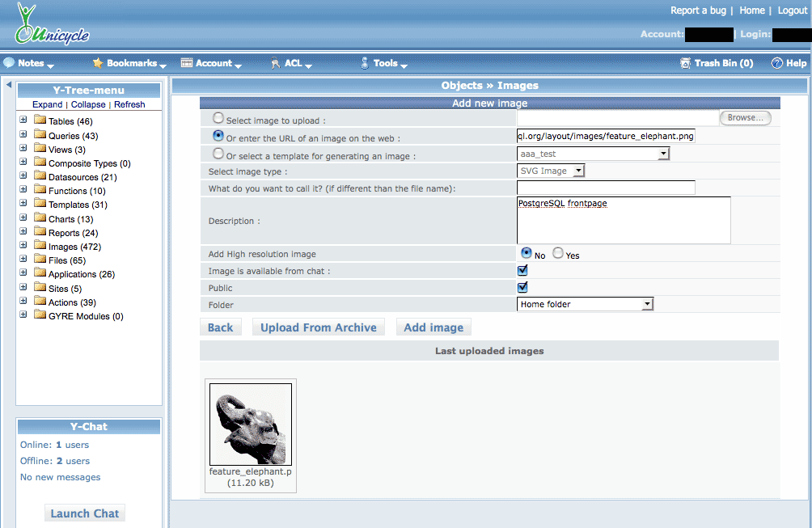812x528 pixels.
Task: Click the Unicycle logo
Action: pos(50,26)
